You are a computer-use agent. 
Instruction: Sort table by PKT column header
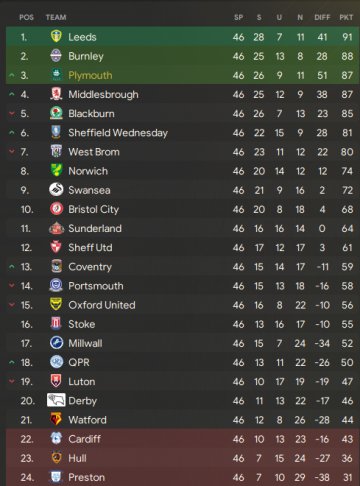[x=346, y=17]
